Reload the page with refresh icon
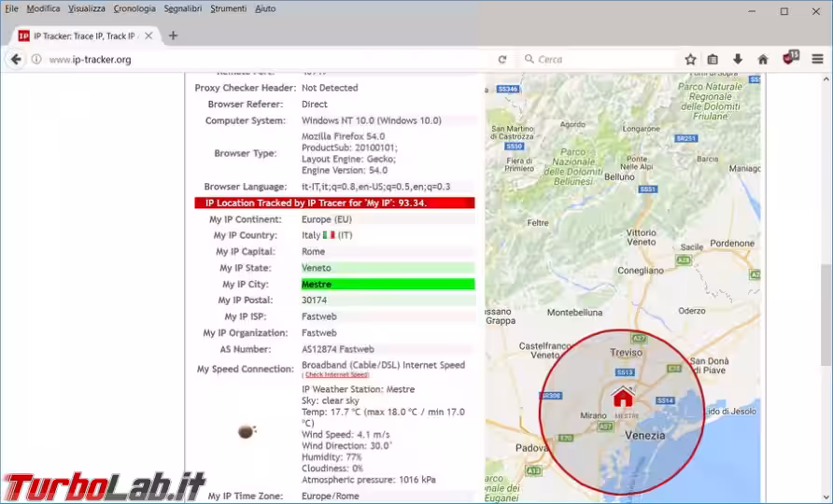Image resolution: width=833 pixels, height=504 pixels. [502, 60]
